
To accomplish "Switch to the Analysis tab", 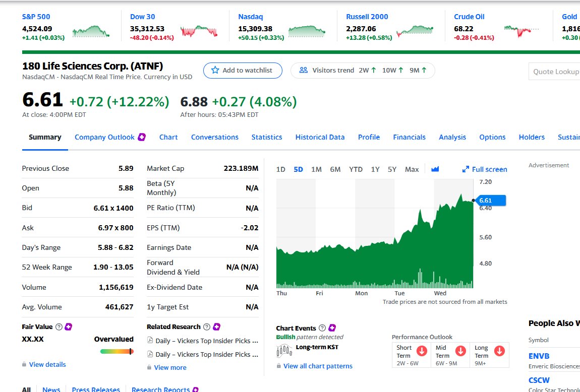I will (452, 137).
